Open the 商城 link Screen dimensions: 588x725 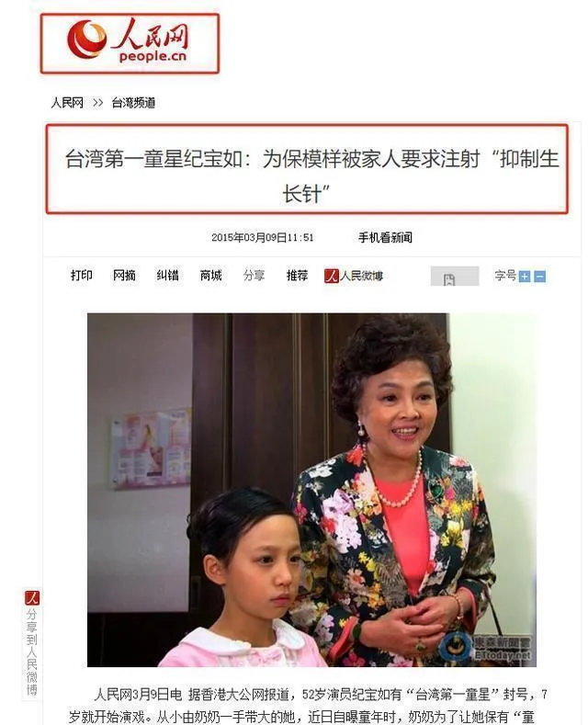[x=210, y=276]
